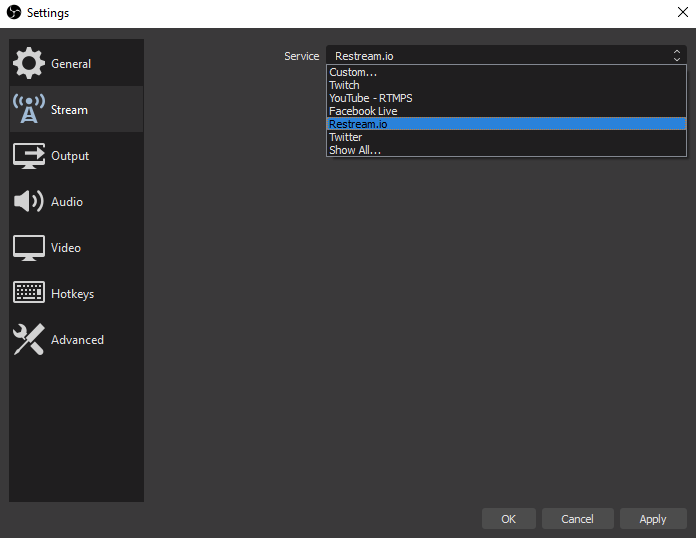This screenshot has height=538, width=696.
Task: Click the Cancel button
Action: (x=577, y=519)
